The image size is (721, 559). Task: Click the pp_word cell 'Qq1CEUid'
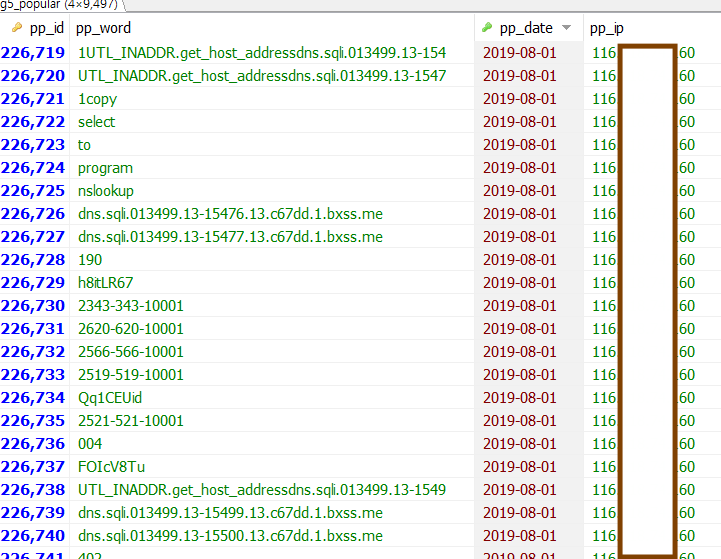(x=272, y=398)
